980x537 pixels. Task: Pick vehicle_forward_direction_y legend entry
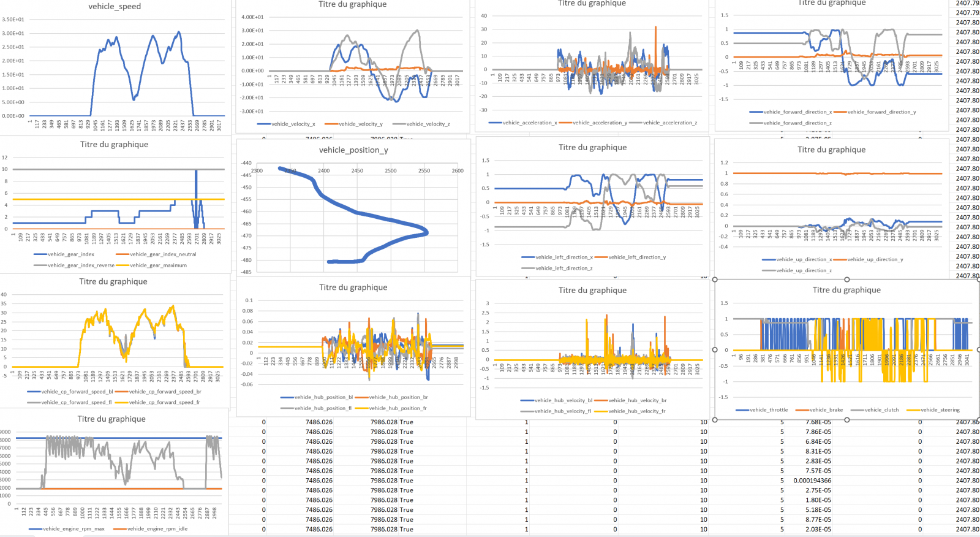coord(875,112)
